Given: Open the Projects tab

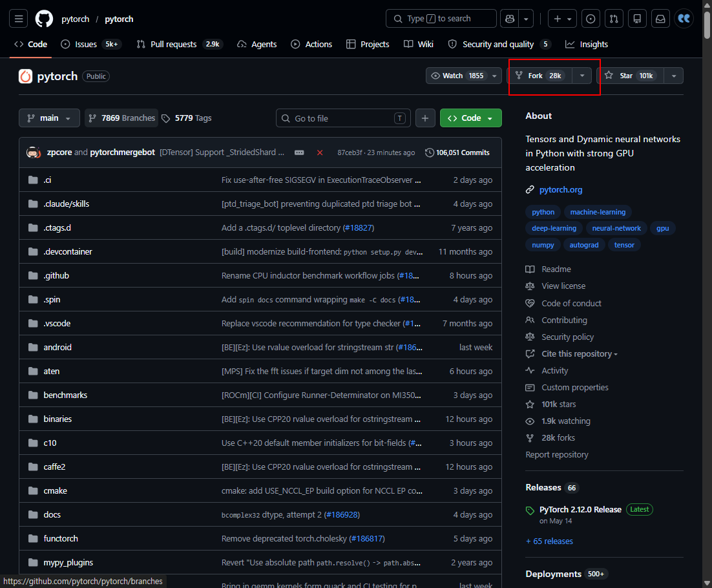Looking at the screenshot, I should click(x=368, y=44).
